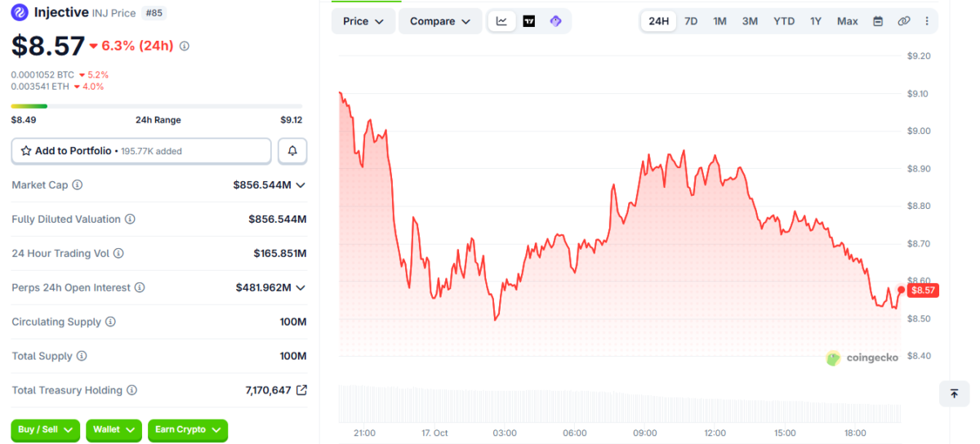Open the Wallet dropdown
980x444 pixels.
[x=114, y=430]
